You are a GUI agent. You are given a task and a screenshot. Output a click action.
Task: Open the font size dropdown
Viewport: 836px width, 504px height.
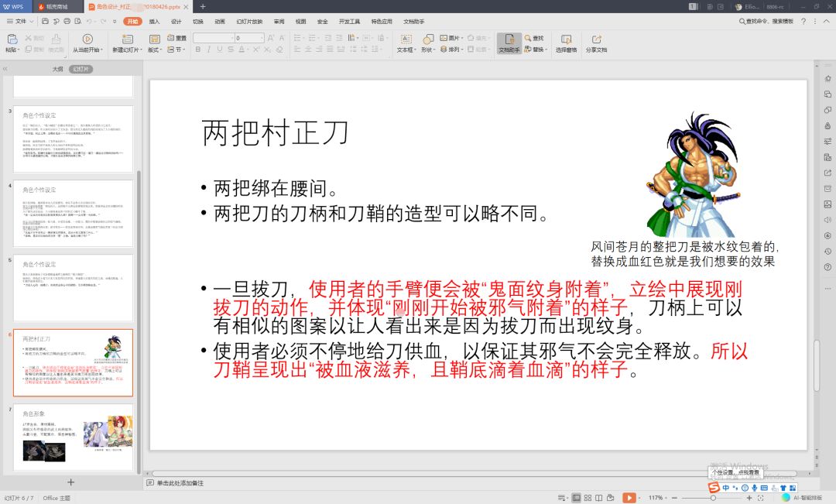click(262, 38)
